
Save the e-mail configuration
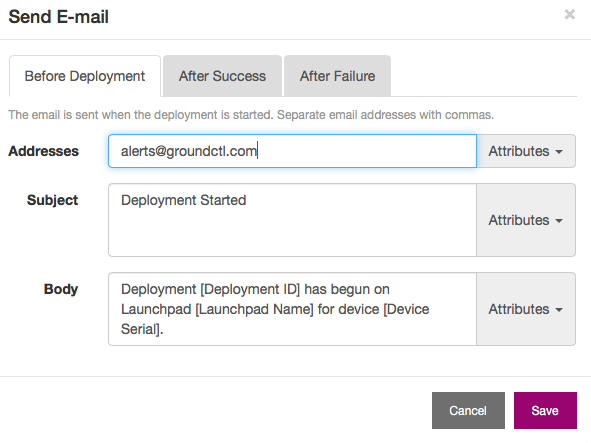(545, 410)
